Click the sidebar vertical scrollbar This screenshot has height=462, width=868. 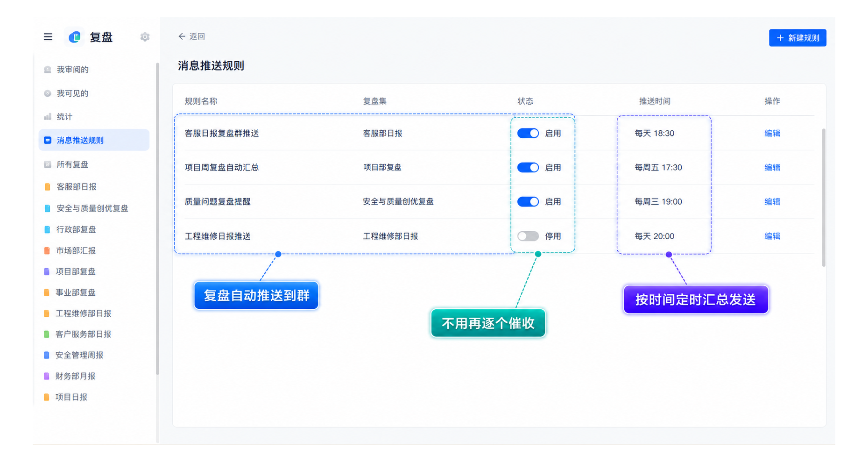point(157,219)
